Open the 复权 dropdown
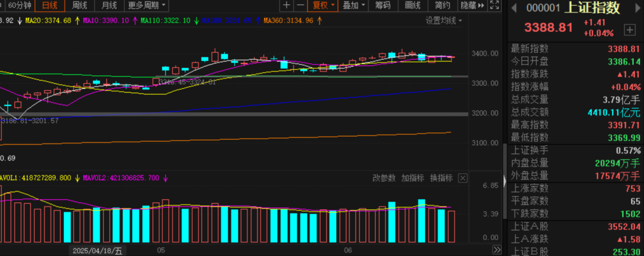 tap(323, 5)
